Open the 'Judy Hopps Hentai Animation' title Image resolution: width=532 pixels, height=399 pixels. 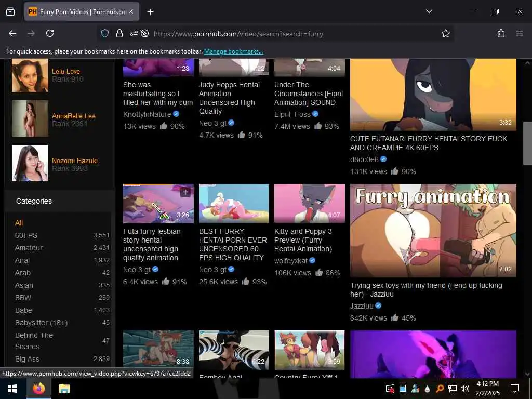click(x=229, y=98)
